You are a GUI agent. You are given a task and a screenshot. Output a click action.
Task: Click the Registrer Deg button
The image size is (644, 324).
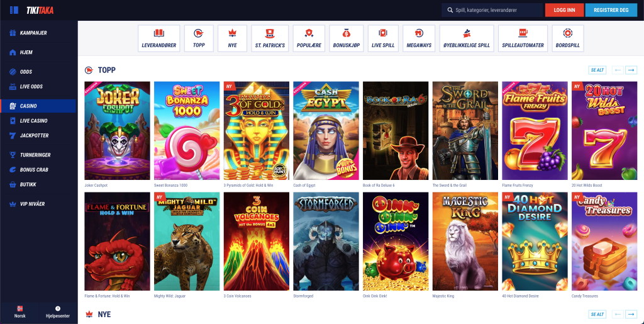pyautogui.click(x=611, y=10)
